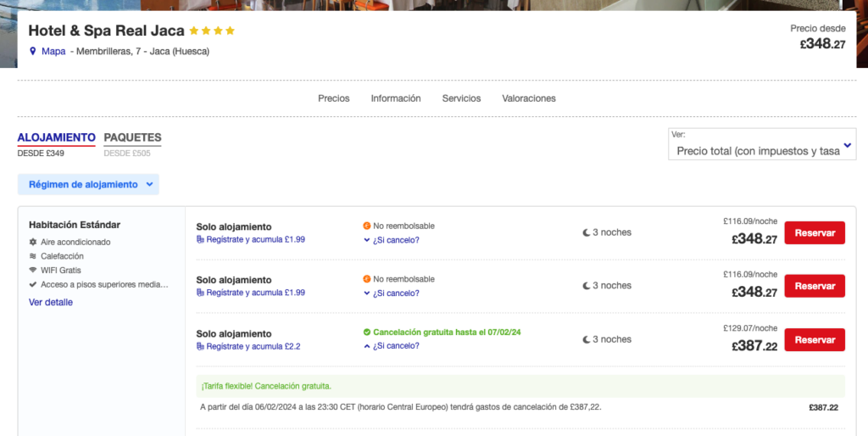
Task: Click the orange non-refundable icon in first offer
Action: pos(366,226)
